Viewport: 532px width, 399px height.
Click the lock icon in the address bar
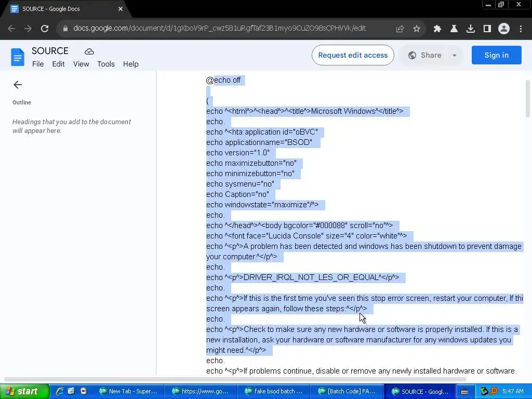click(x=65, y=29)
